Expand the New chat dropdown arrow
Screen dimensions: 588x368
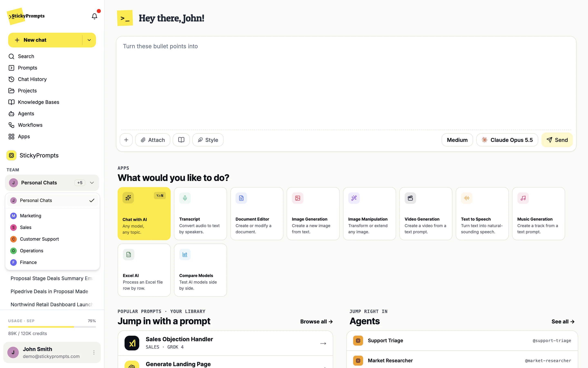click(x=89, y=40)
